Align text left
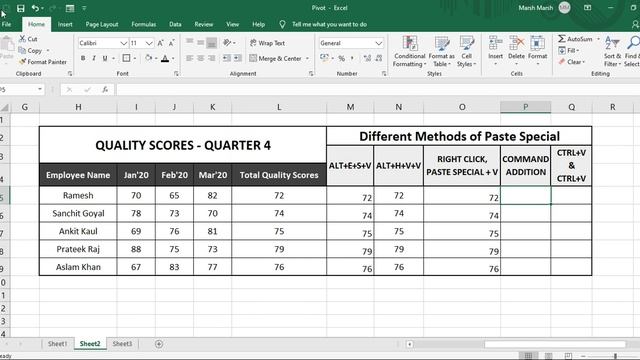This screenshot has height=360, width=640. click(189, 58)
